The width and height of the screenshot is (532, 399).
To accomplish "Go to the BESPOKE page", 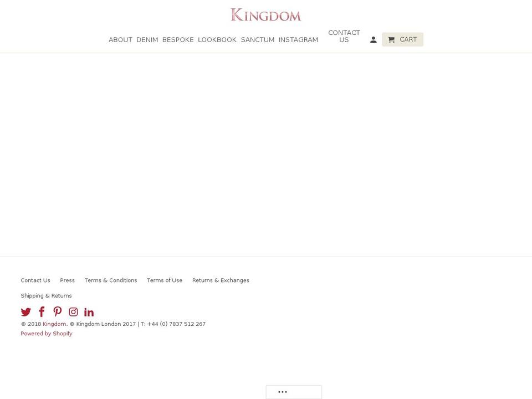I will pyautogui.click(x=178, y=40).
